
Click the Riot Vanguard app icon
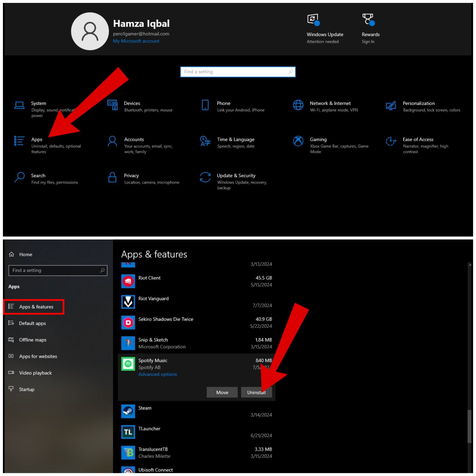point(128,302)
